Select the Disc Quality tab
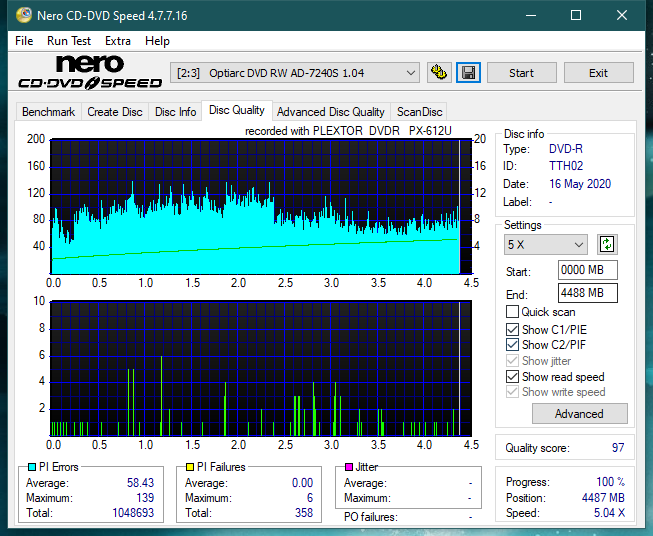Image resolution: width=653 pixels, height=536 pixels. click(x=237, y=110)
